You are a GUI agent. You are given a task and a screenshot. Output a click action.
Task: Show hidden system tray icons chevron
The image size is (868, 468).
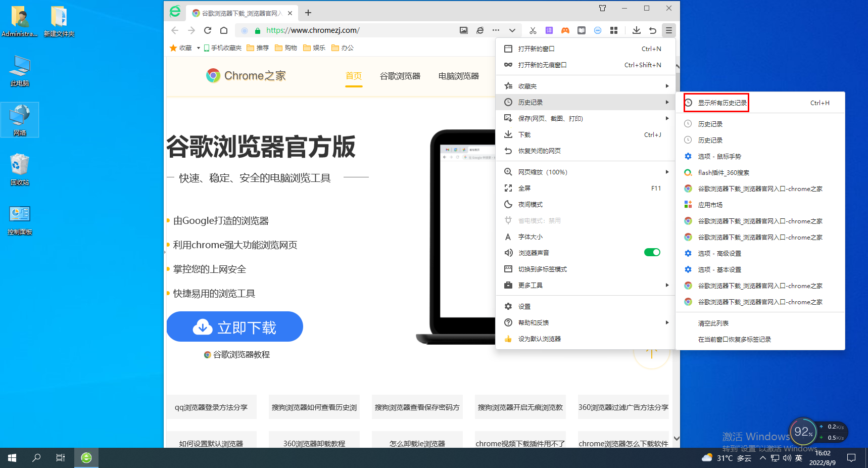763,458
